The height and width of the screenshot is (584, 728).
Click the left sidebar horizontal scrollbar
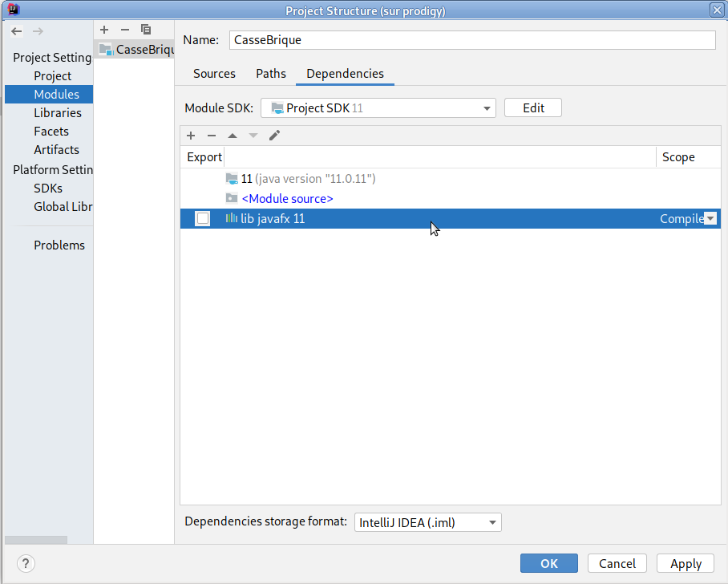pos(36,540)
